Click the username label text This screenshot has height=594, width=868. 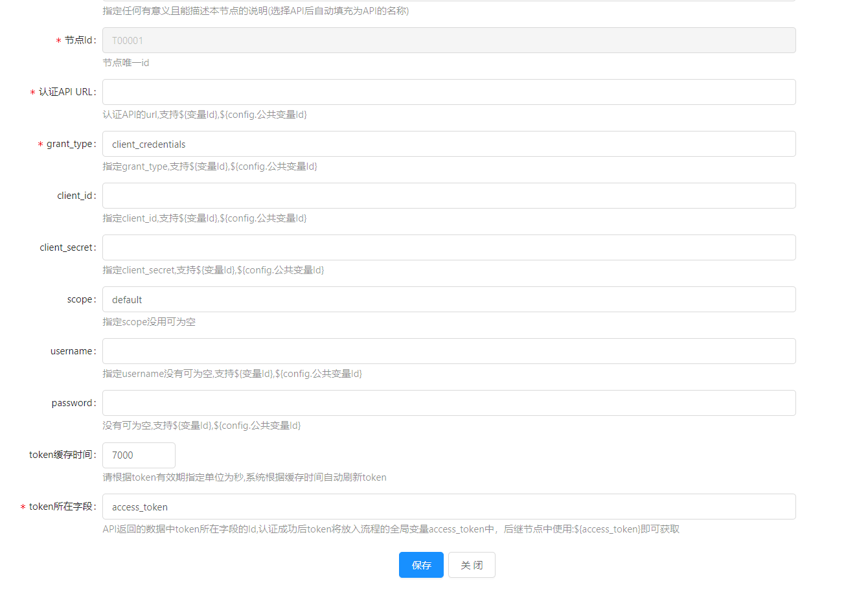pyautogui.click(x=72, y=351)
